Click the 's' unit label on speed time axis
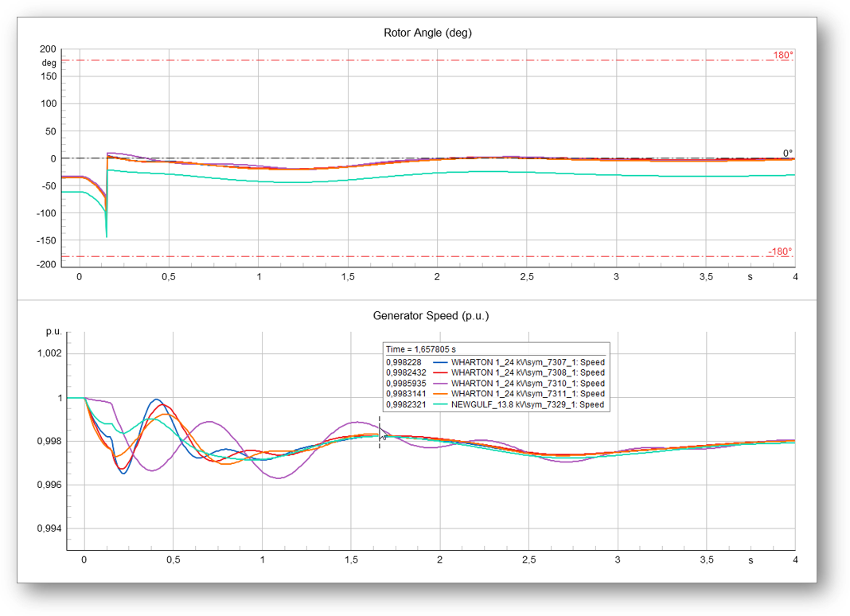The image size is (850, 616). (750, 559)
